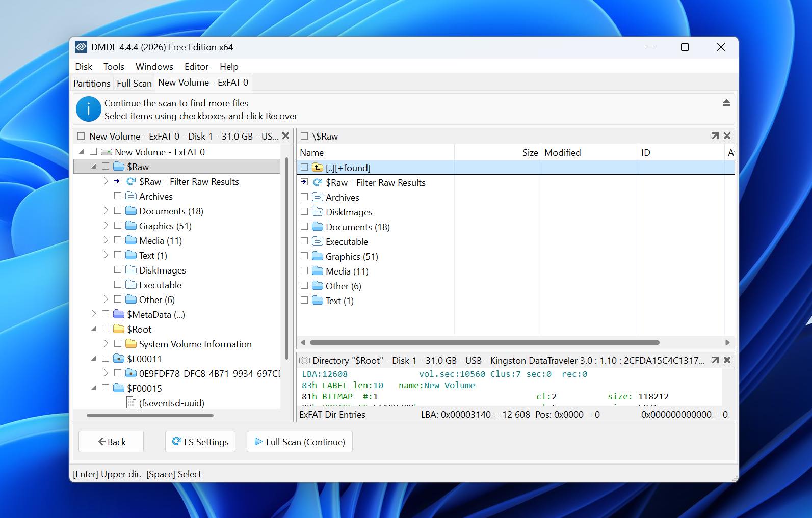Screen dimensions: 812x518
Task: Sort file list by Modified column
Action: (589, 152)
